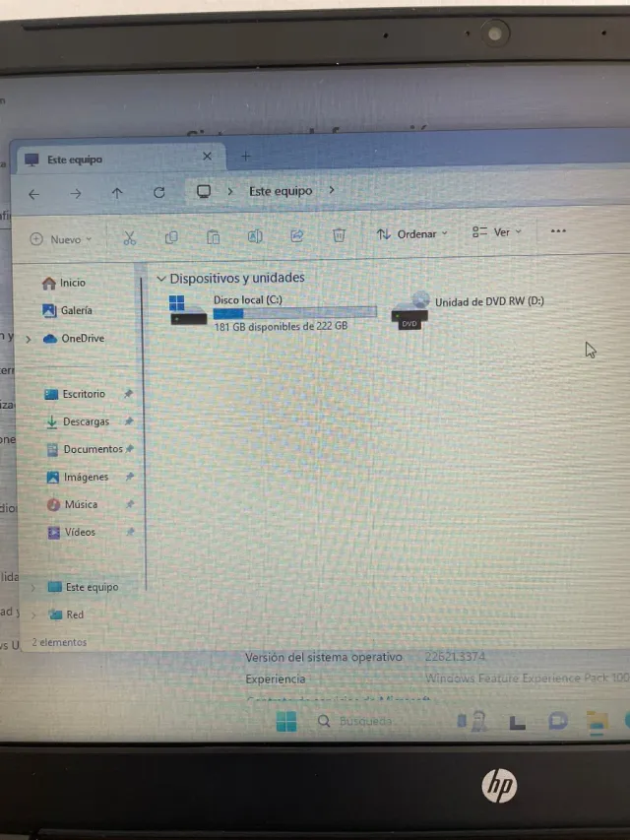Image resolution: width=630 pixels, height=840 pixels.
Task: Click the C: drive storage usage bar
Action: tap(294, 313)
